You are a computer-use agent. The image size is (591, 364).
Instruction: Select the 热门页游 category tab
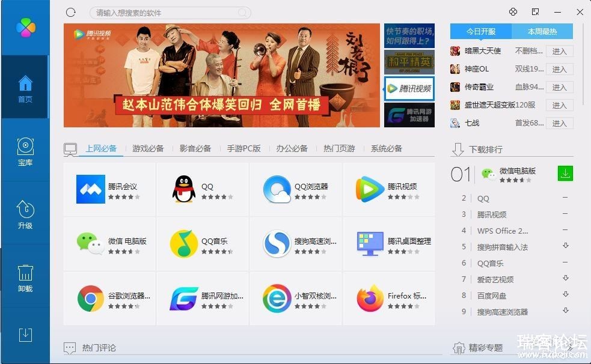[339, 148]
